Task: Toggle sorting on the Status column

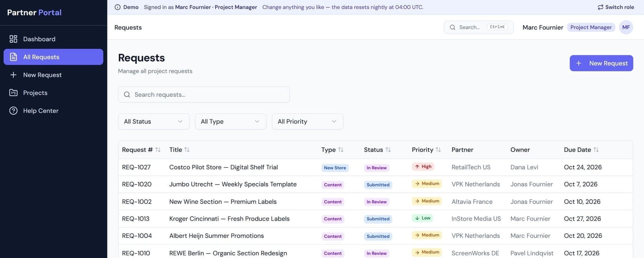Action: pos(388,150)
